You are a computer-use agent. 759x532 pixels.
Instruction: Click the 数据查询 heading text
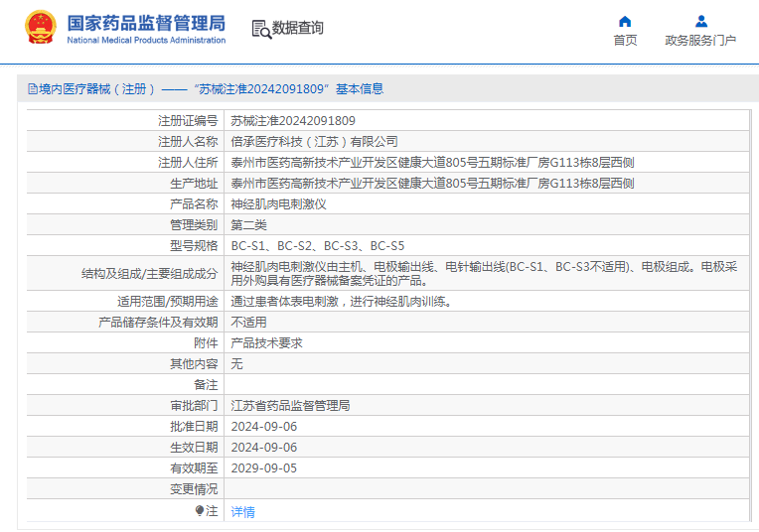tap(298, 28)
